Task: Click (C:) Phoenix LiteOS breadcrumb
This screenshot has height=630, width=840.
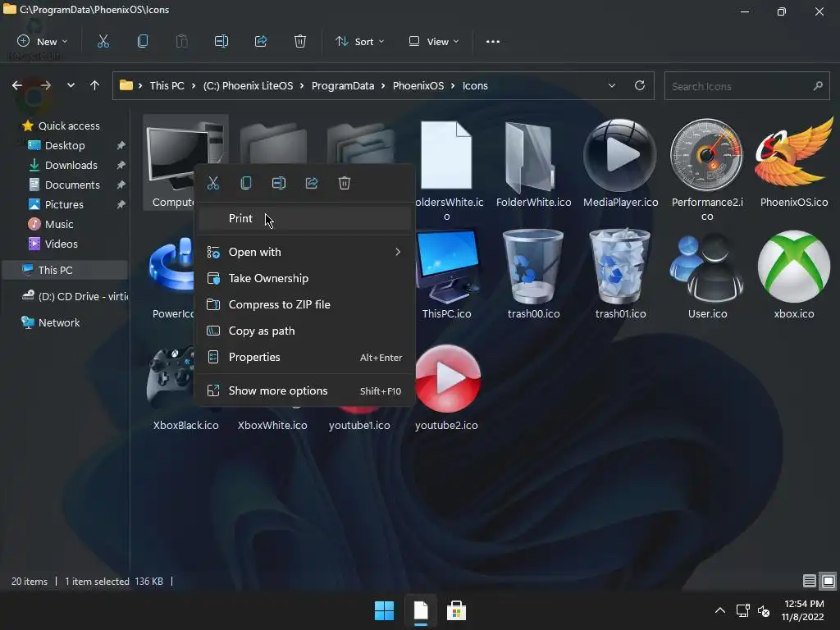Action: coord(248,85)
